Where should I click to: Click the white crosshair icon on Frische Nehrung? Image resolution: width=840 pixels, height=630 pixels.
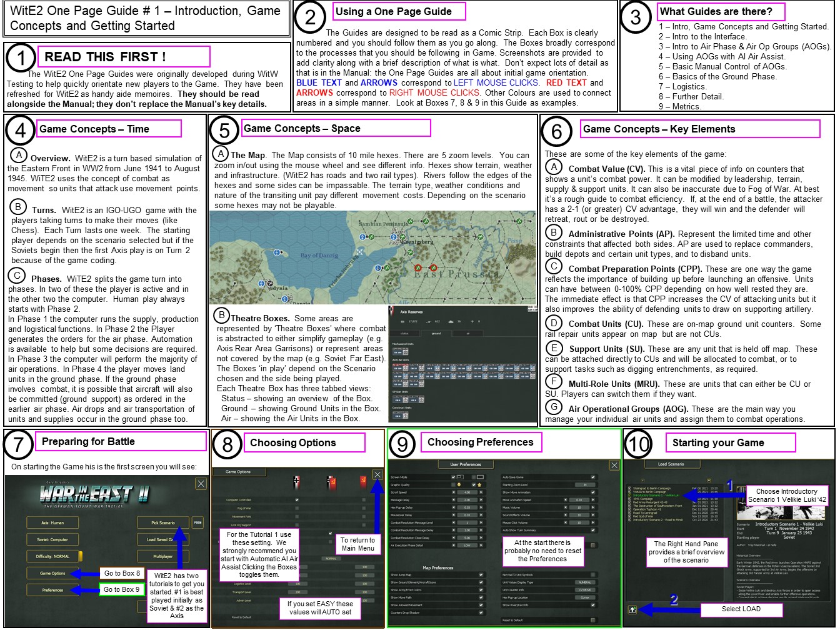(x=361, y=251)
